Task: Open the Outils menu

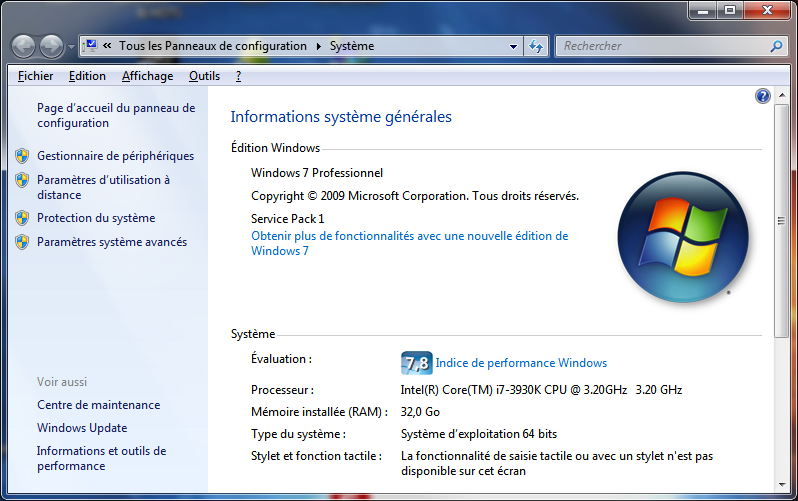Action: [x=204, y=76]
